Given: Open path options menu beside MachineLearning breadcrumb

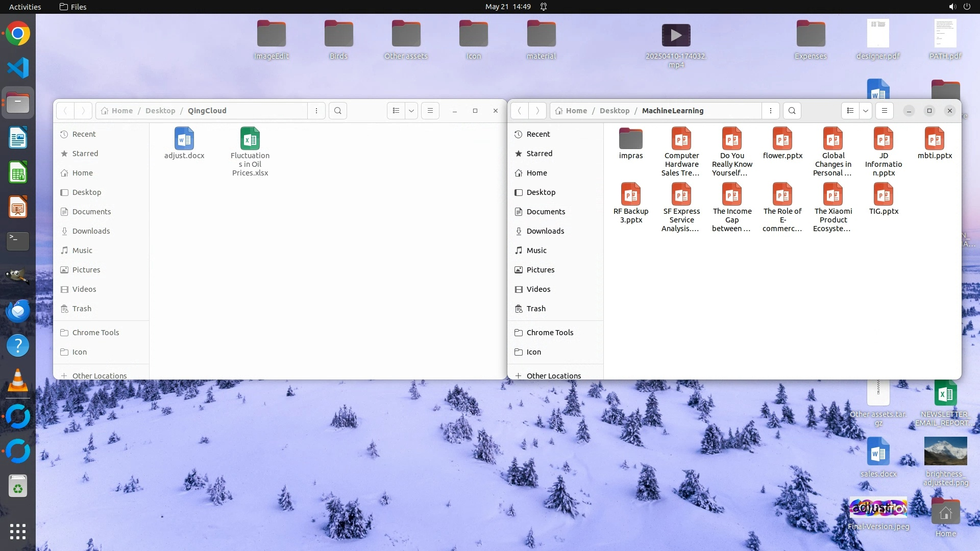Looking at the screenshot, I should [x=771, y=111].
